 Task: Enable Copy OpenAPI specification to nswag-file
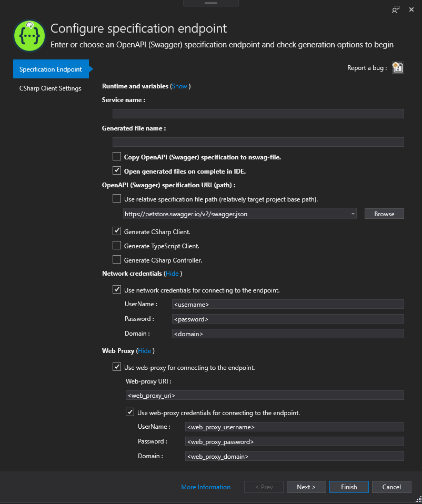click(x=117, y=157)
